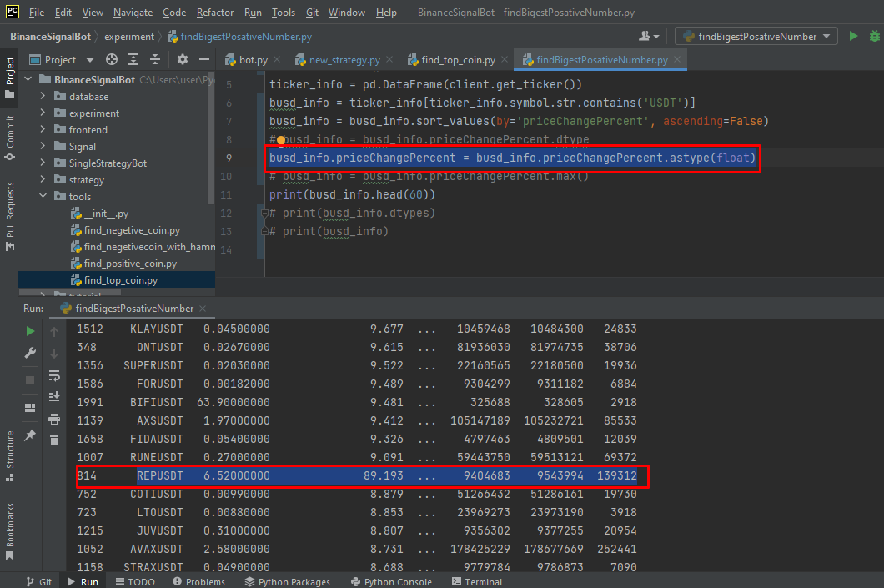The image size is (884, 588).
Task: Expand the frontend folder
Action: [43, 129]
